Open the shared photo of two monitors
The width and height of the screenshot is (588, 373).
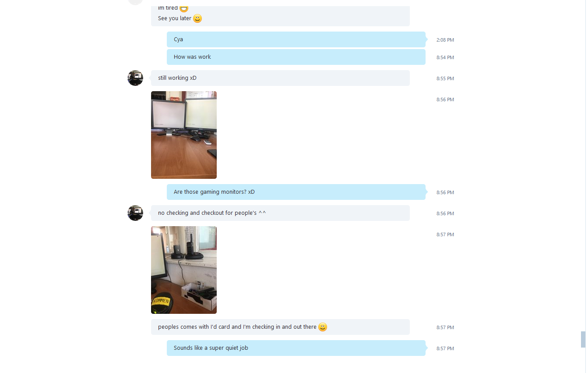point(184,135)
